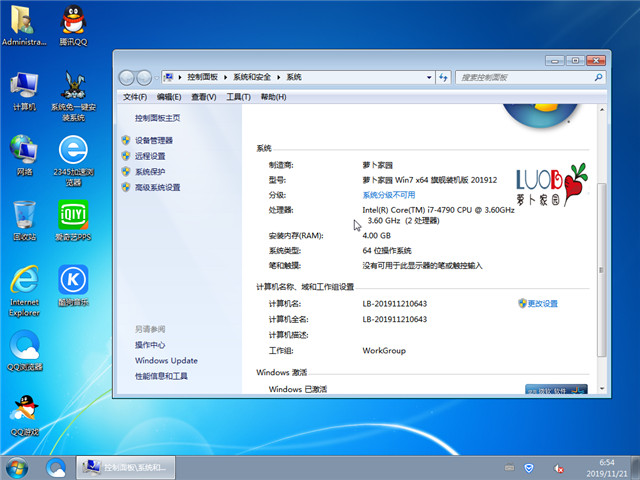Screen dimensions: 640x480
Task: Click the genuine software badge at bottom
Action: pos(556,389)
